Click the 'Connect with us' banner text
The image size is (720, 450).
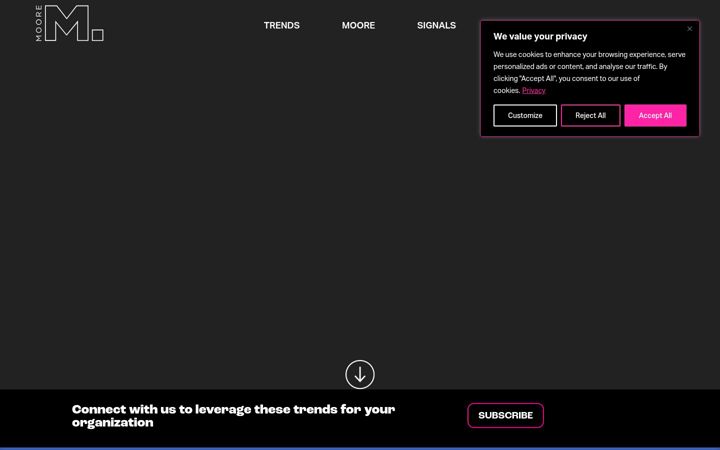coord(233,416)
